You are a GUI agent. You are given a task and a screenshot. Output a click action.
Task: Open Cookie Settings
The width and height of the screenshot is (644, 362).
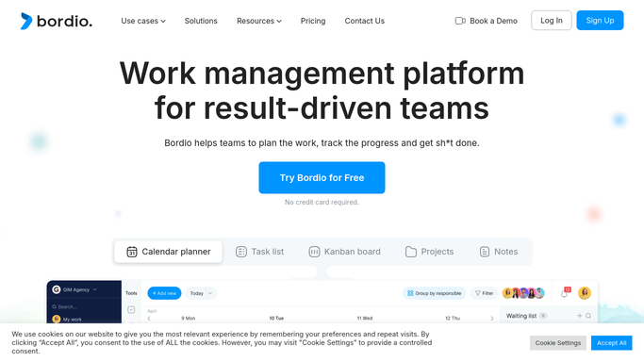558,343
